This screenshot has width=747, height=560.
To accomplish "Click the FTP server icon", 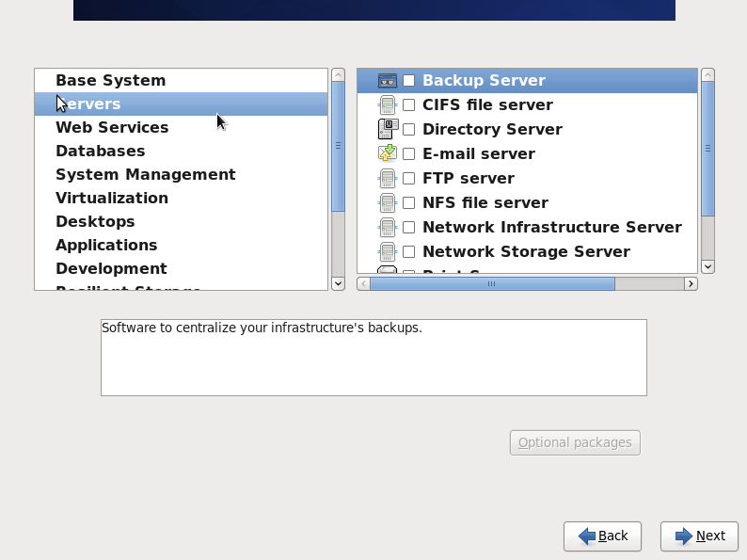I will pyautogui.click(x=387, y=179).
